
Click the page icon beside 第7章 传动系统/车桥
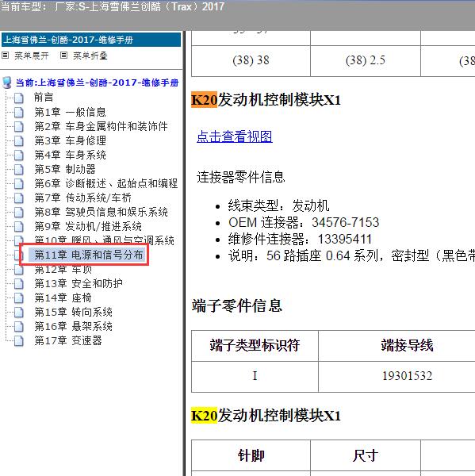click(19, 198)
